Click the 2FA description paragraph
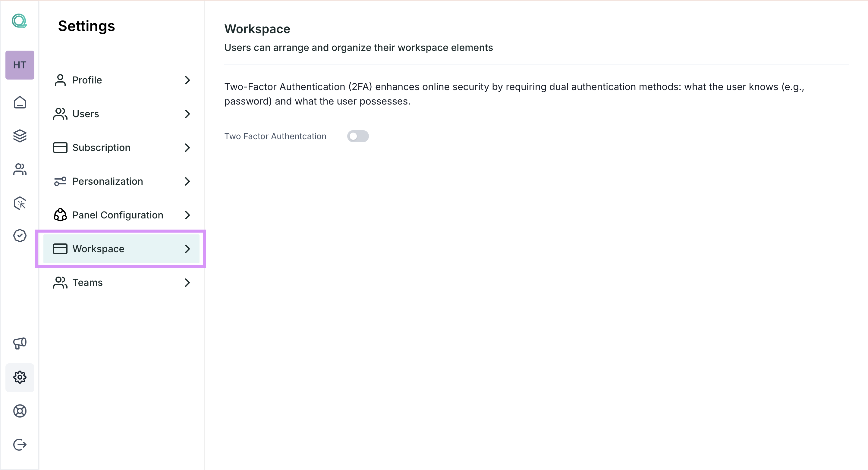This screenshot has width=868, height=470. tap(514, 94)
